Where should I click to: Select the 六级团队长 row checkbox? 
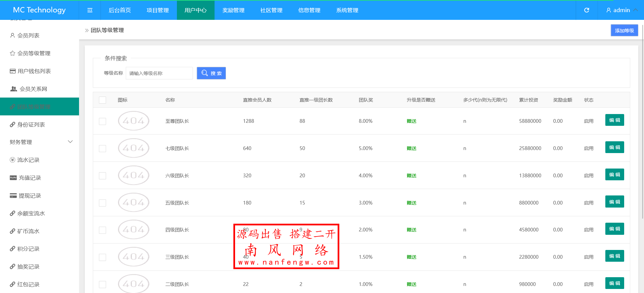[x=103, y=176]
